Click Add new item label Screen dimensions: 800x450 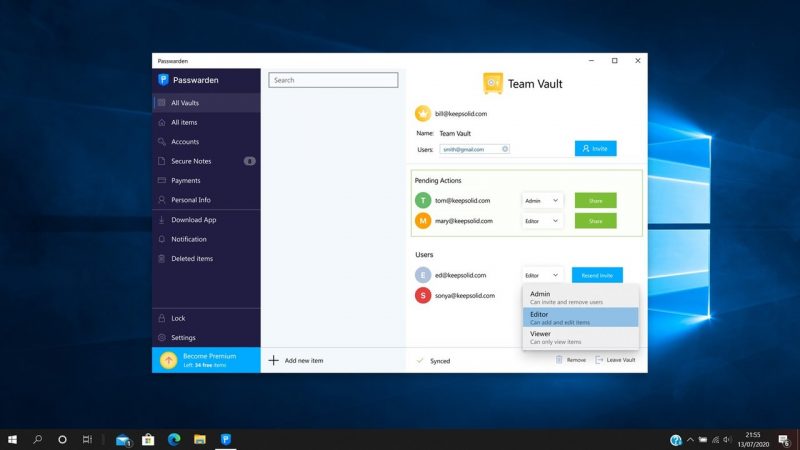coord(304,361)
